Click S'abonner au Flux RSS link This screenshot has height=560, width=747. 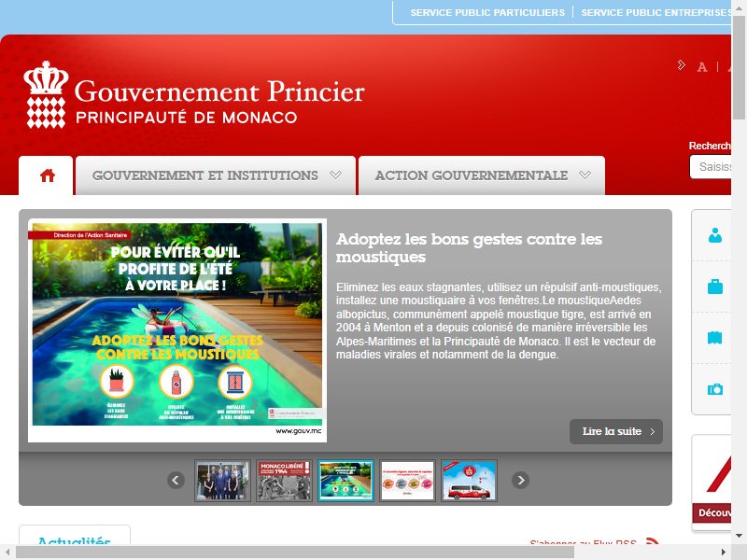[583, 542]
